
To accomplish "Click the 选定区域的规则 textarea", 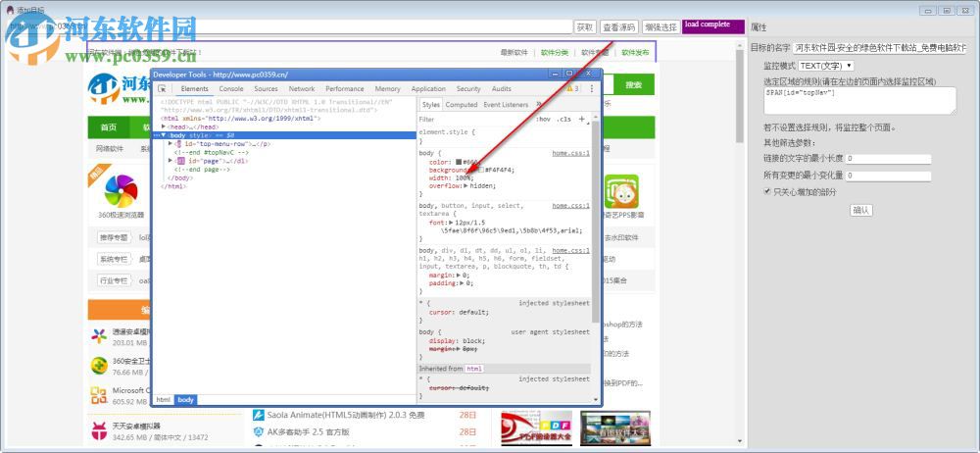I will (x=860, y=100).
